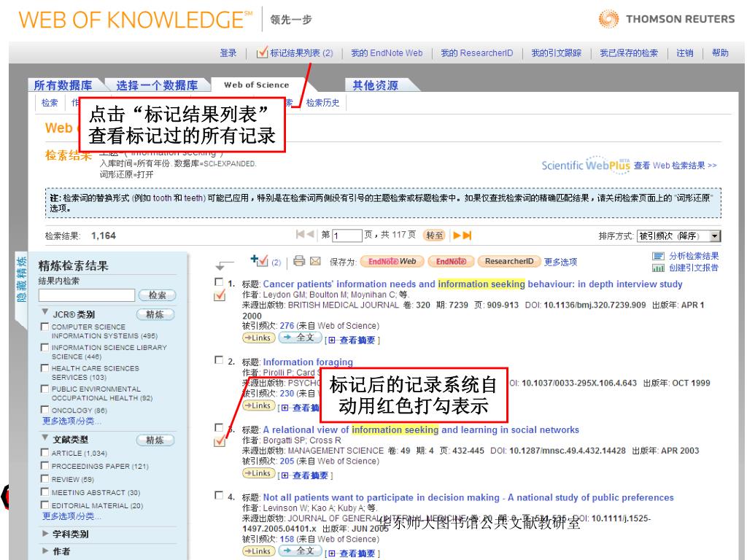The height and width of the screenshot is (560, 747).
Task: Expand abstract for result 4
Action: pos(354,553)
